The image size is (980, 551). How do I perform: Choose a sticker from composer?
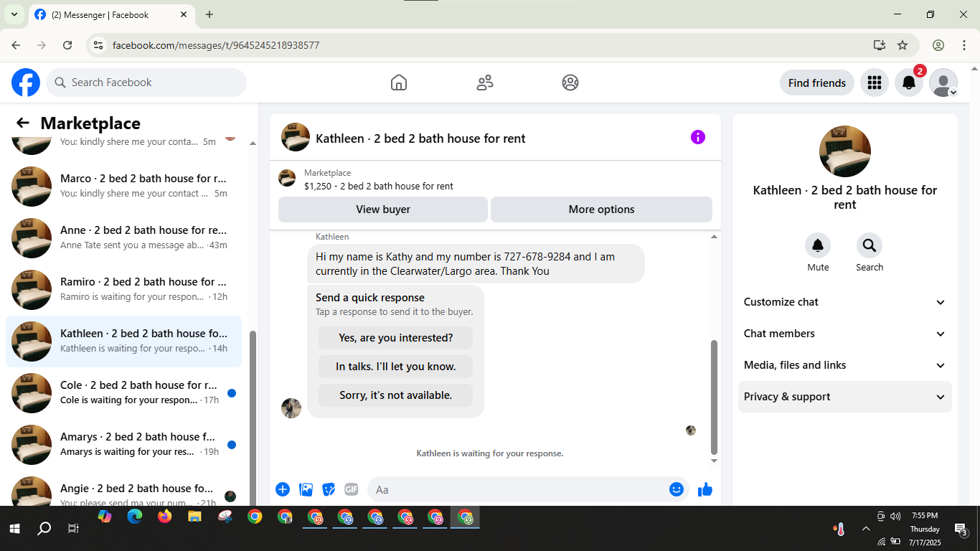(329, 489)
